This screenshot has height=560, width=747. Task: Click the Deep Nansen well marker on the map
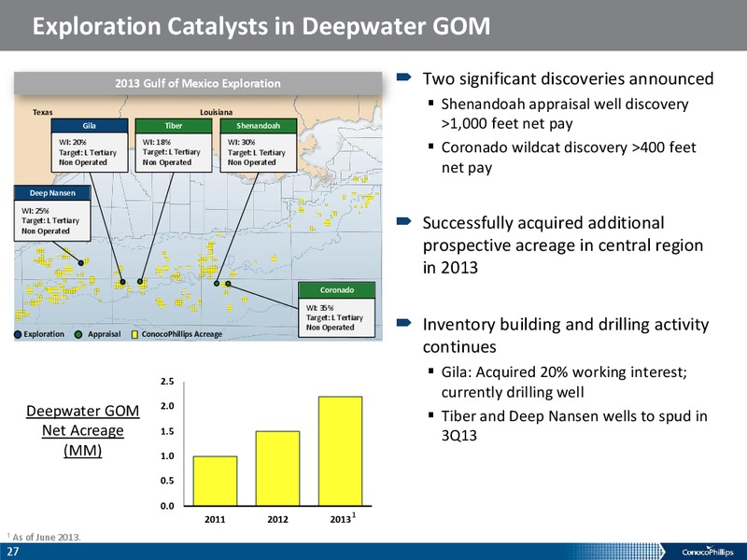pyautogui.click(x=81, y=263)
